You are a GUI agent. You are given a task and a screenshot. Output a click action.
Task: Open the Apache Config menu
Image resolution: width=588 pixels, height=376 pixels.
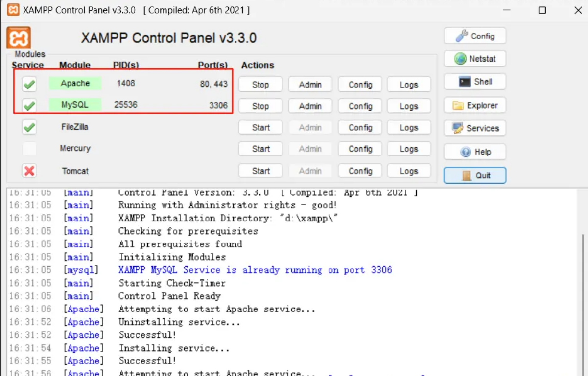tap(360, 85)
